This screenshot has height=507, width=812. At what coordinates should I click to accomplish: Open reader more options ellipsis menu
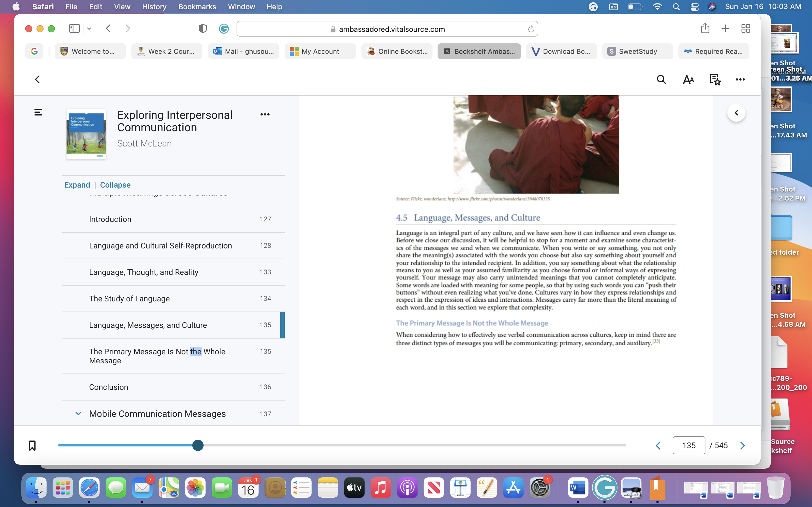[x=740, y=79]
